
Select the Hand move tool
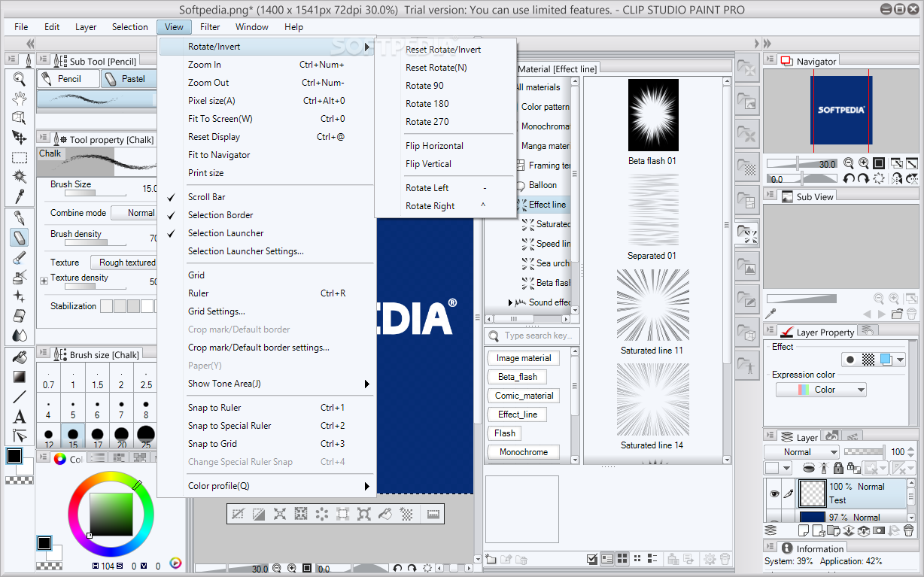[20, 99]
